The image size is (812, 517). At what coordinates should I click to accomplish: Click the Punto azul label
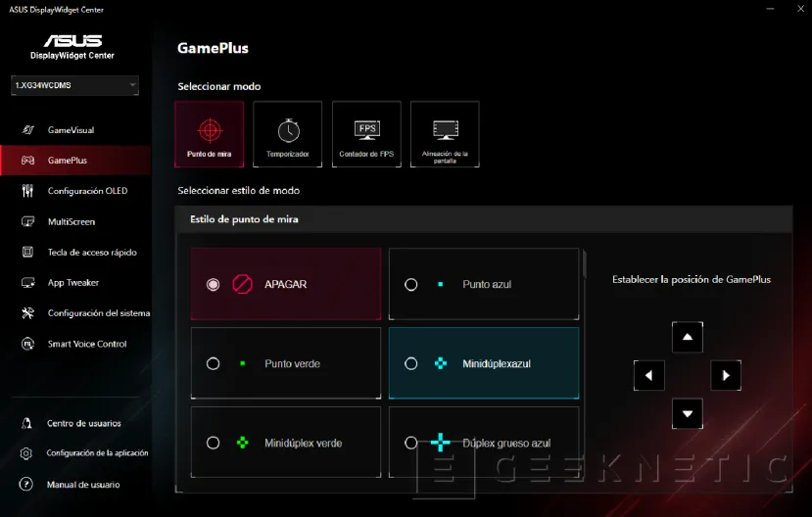click(x=487, y=284)
